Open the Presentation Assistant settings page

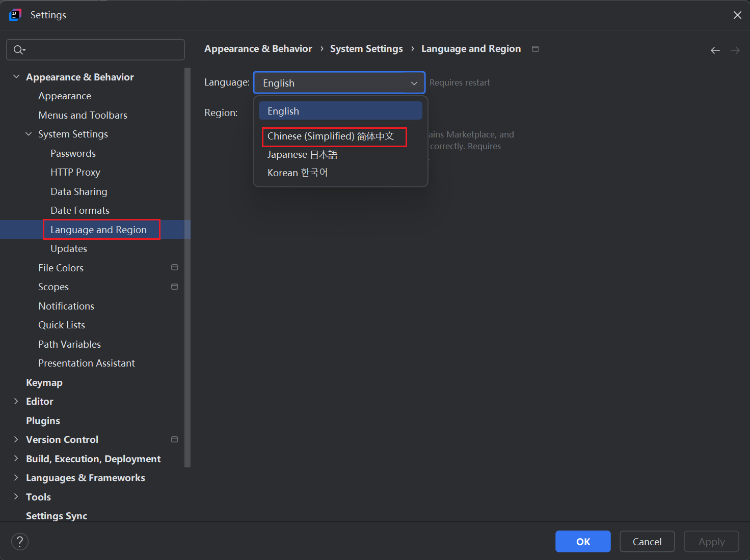tap(87, 363)
